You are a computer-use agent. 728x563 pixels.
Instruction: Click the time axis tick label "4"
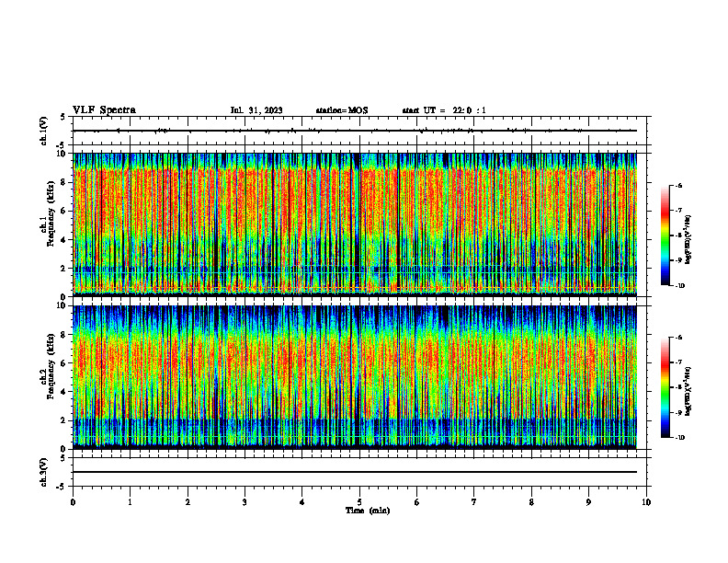302,502
